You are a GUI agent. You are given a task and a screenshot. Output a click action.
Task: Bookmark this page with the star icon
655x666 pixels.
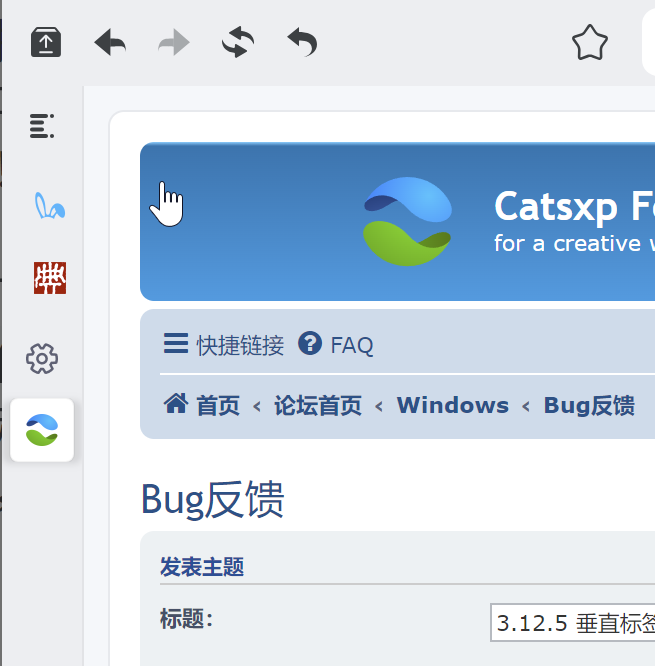(x=590, y=42)
